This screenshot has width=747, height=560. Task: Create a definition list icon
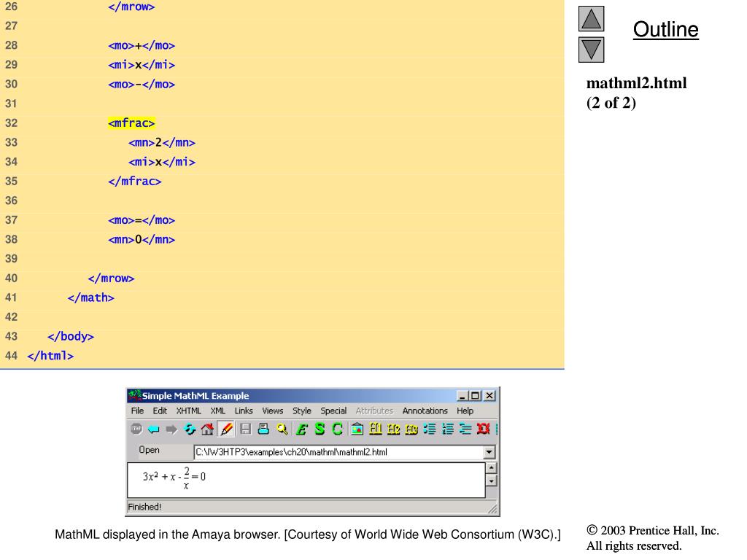(465, 429)
